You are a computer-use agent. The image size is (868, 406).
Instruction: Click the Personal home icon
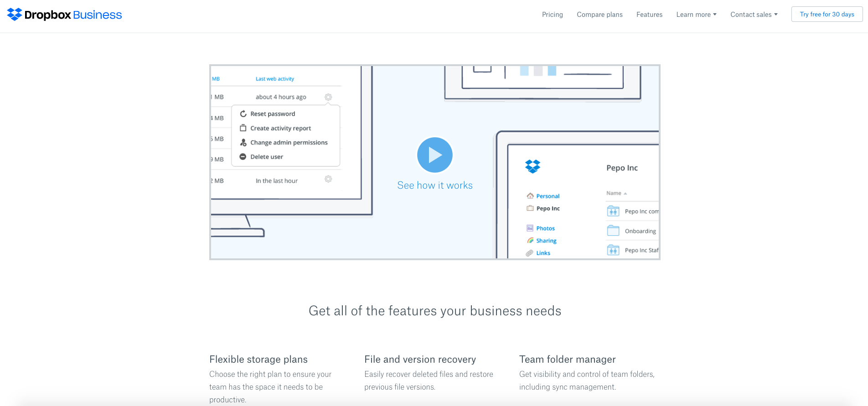click(x=530, y=196)
